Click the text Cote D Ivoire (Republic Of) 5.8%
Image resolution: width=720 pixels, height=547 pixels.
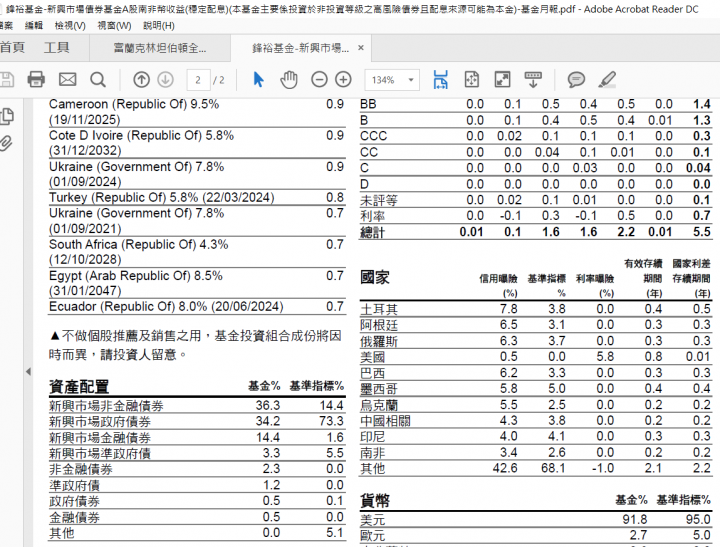141,135
